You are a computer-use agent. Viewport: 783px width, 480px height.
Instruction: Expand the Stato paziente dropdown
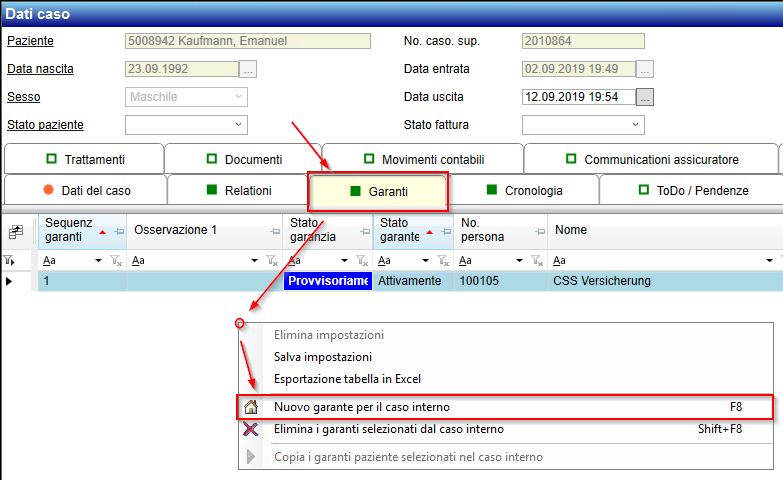coord(239,124)
